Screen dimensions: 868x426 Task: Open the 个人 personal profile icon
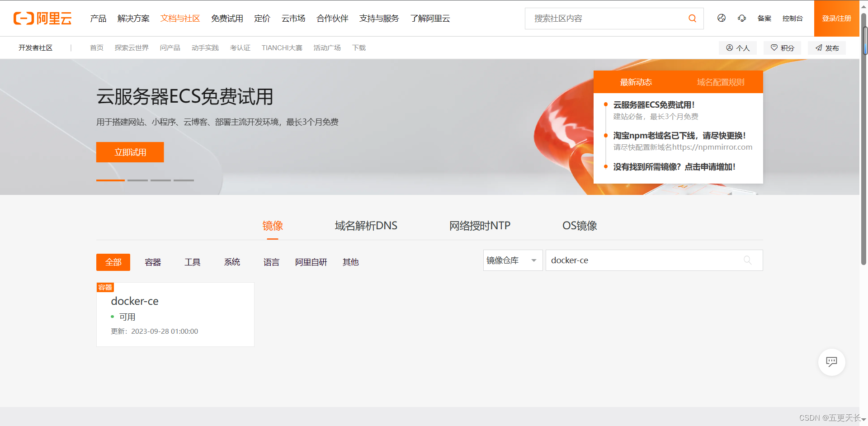pos(729,47)
